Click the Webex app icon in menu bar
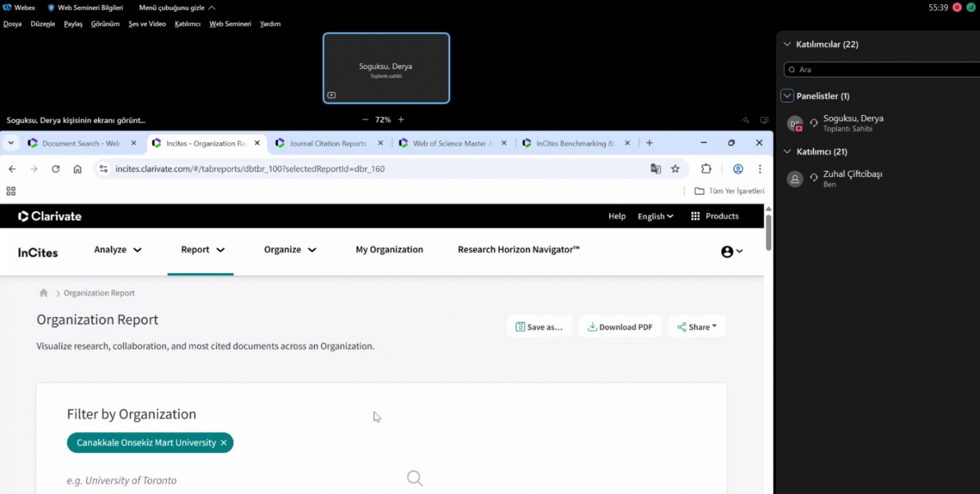Viewport: 980px width, 494px height. pyautogui.click(x=7, y=8)
